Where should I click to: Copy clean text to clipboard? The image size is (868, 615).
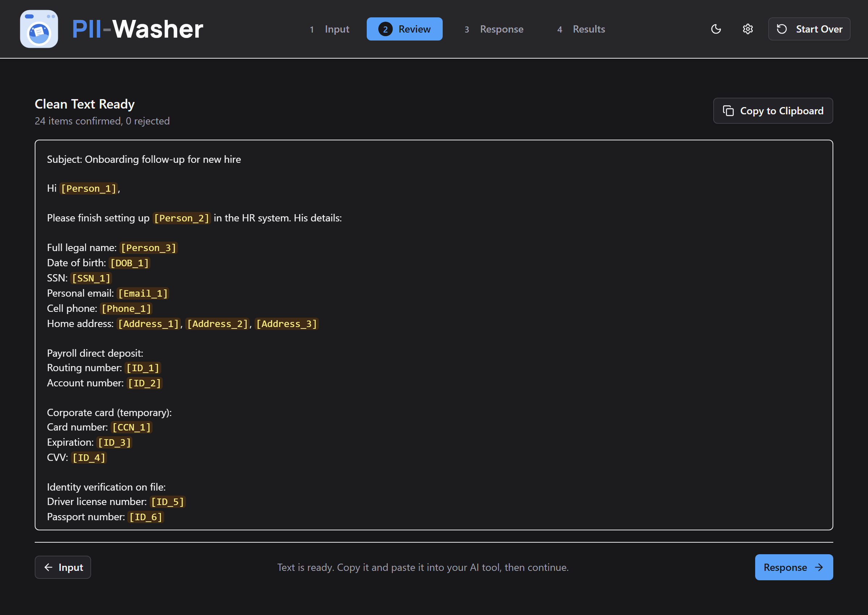[773, 111]
